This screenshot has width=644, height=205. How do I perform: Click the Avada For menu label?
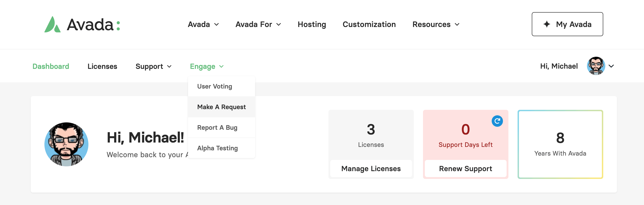pyautogui.click(x=254, y=24)
